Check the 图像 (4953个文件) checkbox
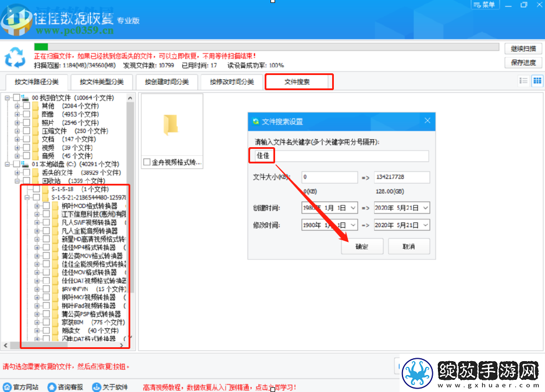 click(x=26, y=114)
